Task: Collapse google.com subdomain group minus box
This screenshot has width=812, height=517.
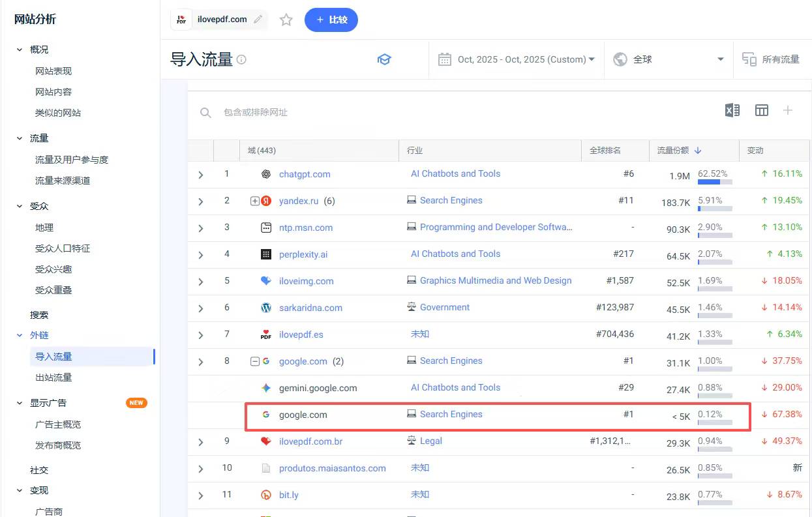Action: (255, 362)
